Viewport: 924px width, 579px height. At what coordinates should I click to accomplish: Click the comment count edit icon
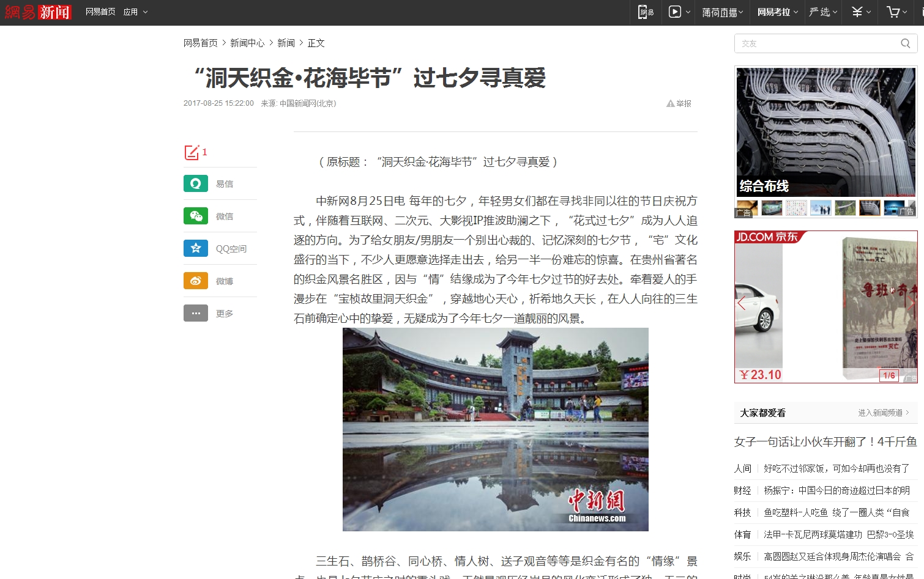point(192,152)
